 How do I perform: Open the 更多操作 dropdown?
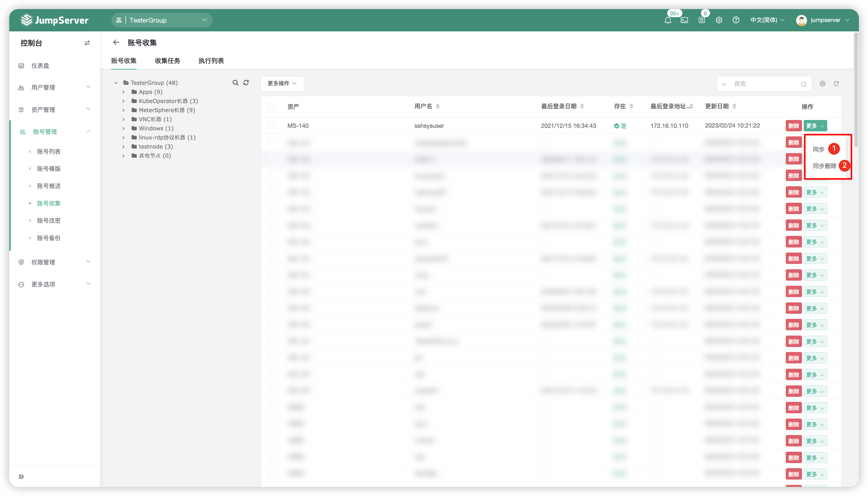282,84
